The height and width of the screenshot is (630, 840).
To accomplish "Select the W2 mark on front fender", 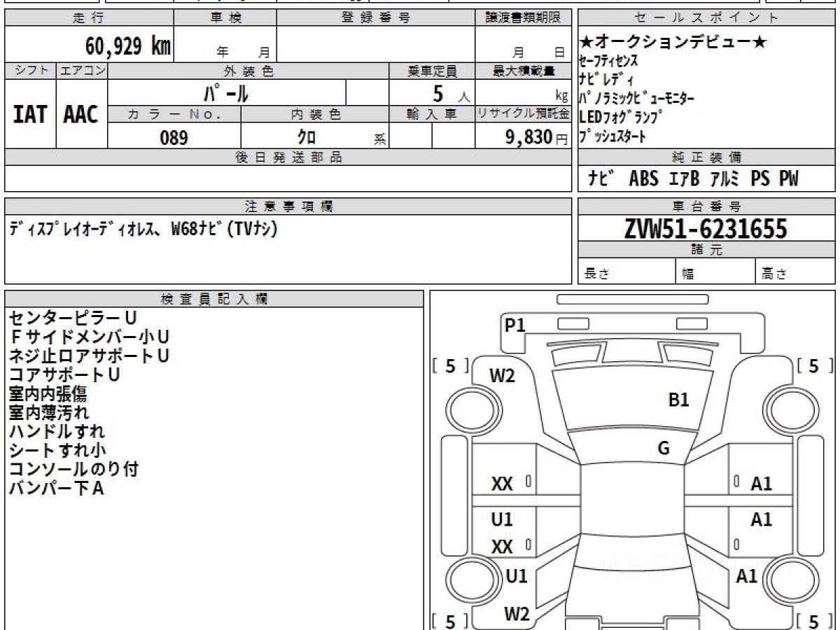I will coord(502,376).
